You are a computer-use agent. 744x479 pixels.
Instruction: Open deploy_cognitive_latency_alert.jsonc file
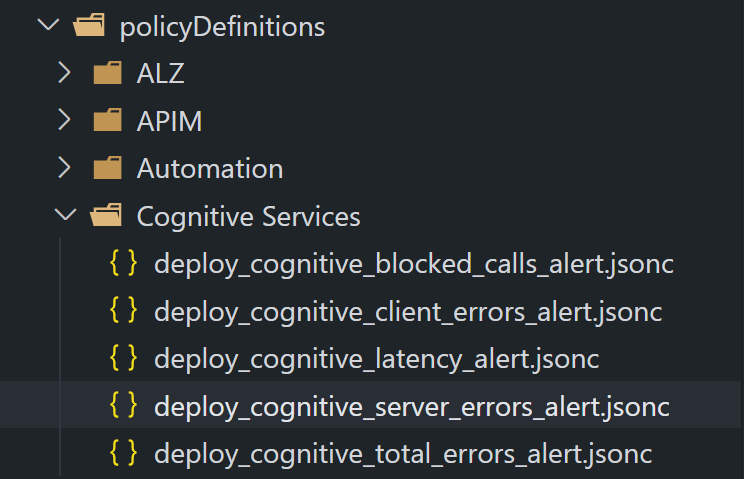pyautogui.click(x=377, y=359)
